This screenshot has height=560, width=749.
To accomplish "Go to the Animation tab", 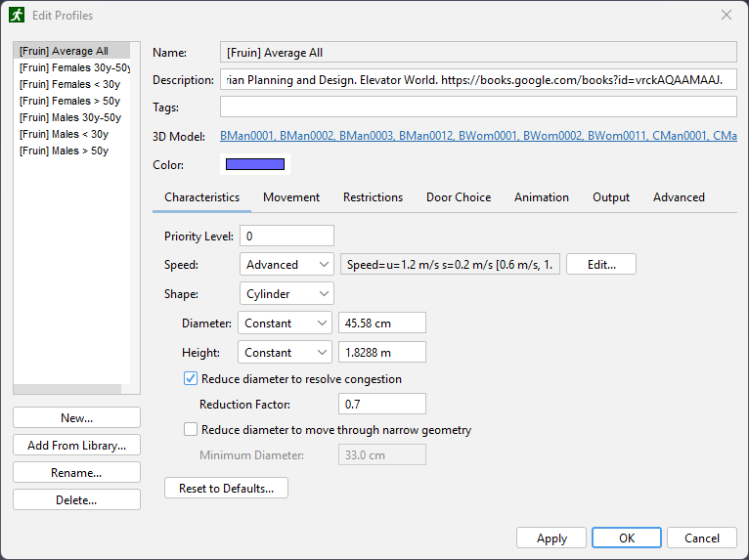I will (x=541, y=197).
